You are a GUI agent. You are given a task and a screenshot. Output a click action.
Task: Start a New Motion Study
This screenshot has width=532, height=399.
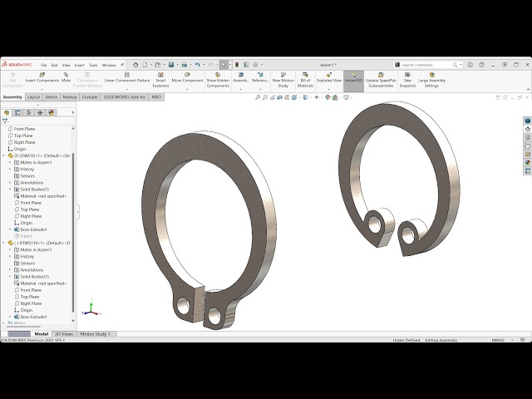pyautogui.click(x=283, y=80)
